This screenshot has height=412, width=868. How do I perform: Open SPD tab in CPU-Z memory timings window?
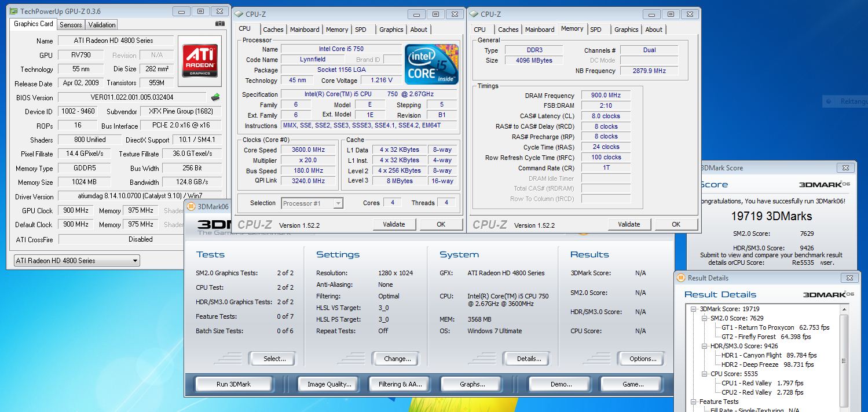pos(596,30)
